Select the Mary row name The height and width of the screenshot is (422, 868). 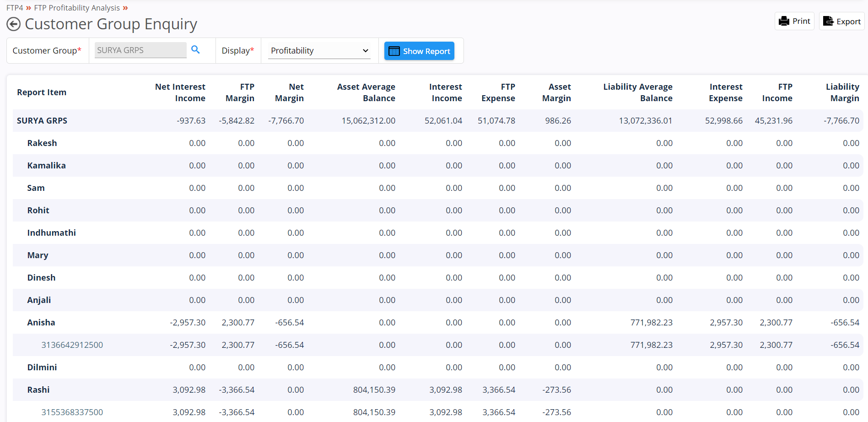click(x=38, y=255)
